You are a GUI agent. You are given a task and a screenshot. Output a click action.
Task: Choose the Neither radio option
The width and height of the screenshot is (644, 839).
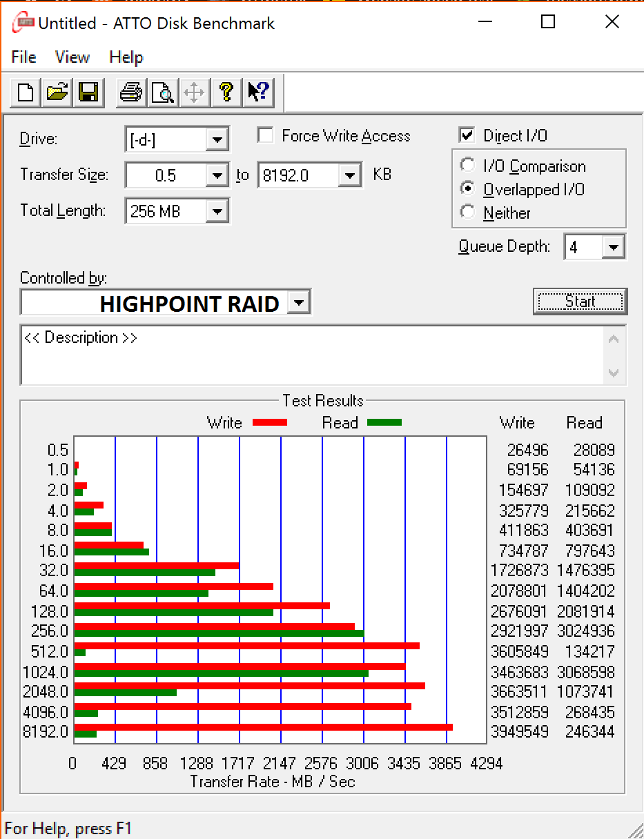coord(468,213)
